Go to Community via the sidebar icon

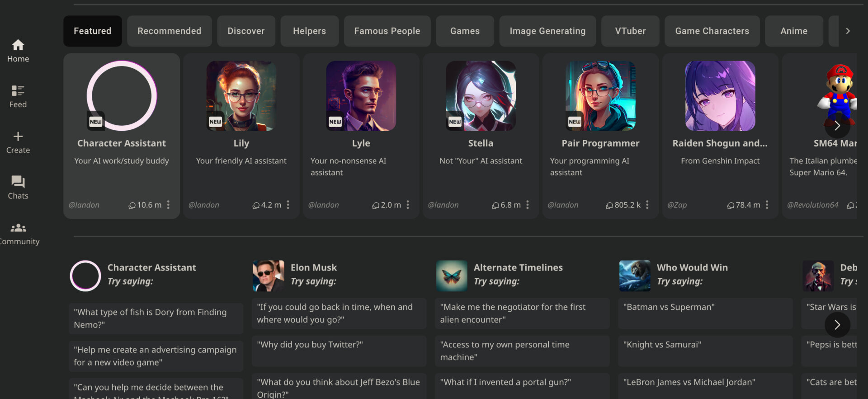coord(18,232)
